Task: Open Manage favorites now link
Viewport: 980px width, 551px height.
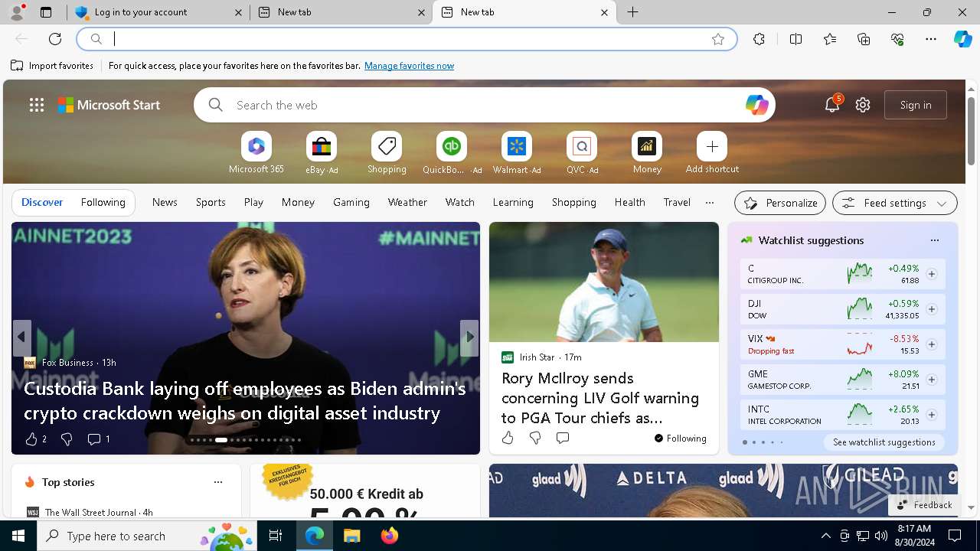Action: click(409, 66)
